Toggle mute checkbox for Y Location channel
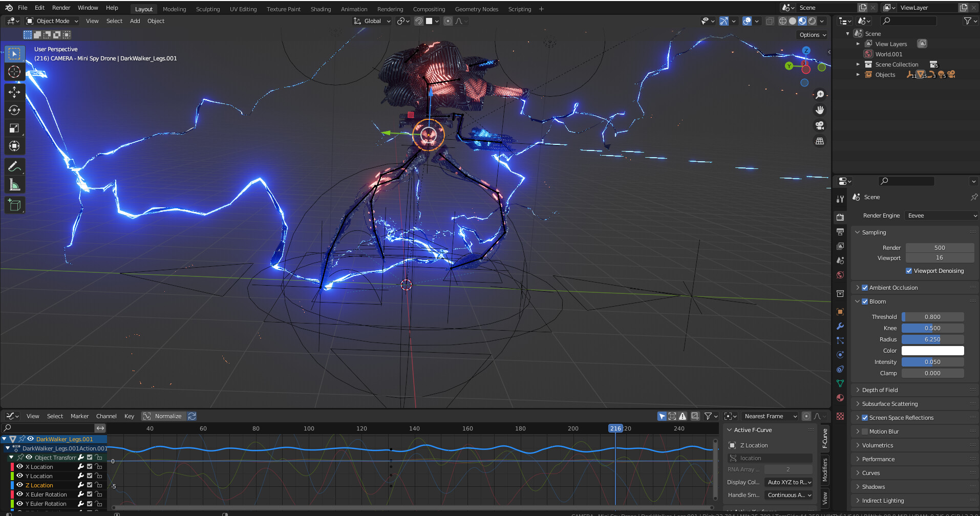Screen dimensions: 980x516 (x=90, y=476)
